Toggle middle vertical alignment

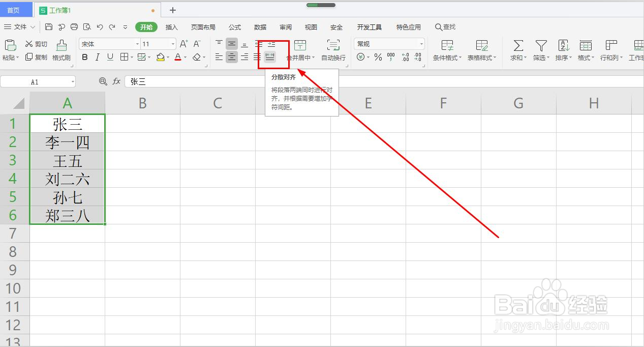tap(232, 44)
